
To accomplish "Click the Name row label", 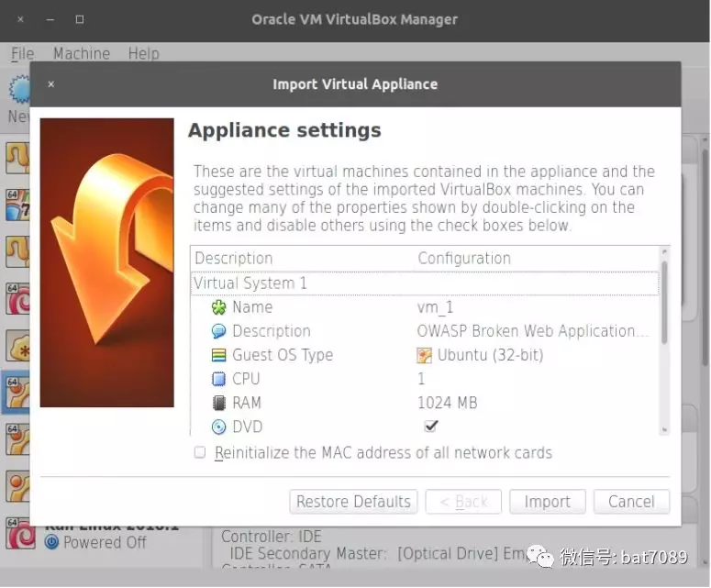I will [252, 307].
